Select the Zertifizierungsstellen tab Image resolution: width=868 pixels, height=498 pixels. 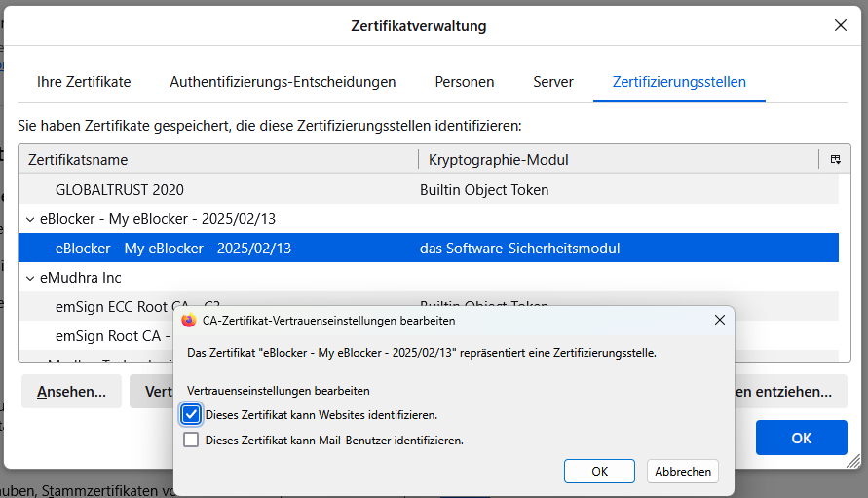679,82
